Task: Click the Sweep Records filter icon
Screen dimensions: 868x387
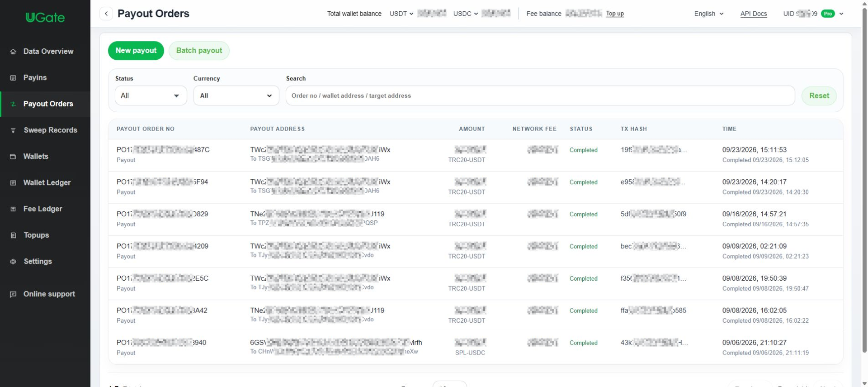Action: click(13, 130)
